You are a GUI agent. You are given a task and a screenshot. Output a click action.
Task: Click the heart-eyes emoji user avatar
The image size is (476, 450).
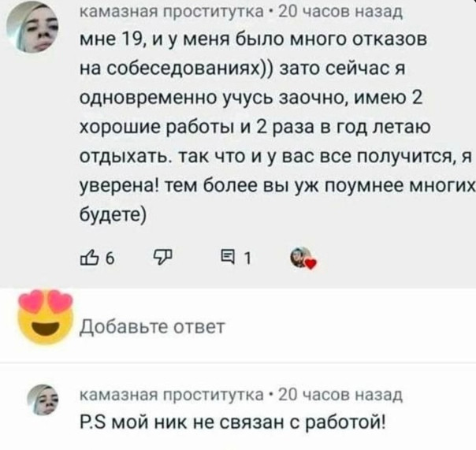click(x=45, y=317)
